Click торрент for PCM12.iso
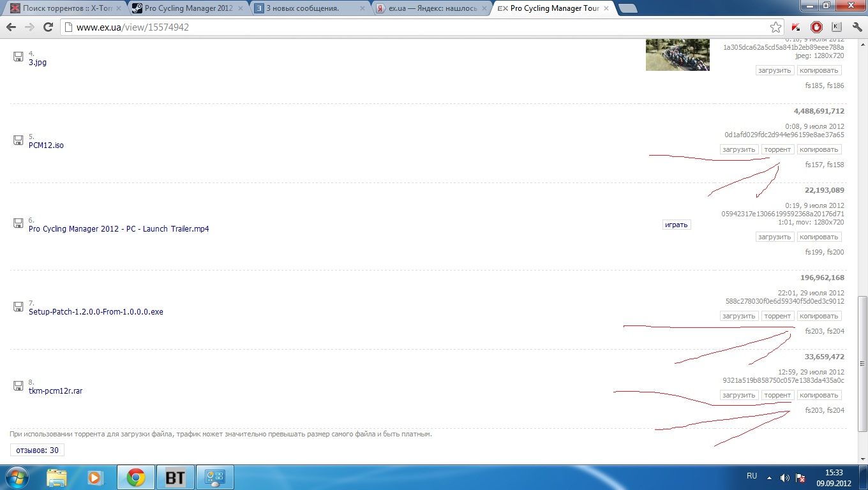The image size is (868, 490). pos(777,149)
